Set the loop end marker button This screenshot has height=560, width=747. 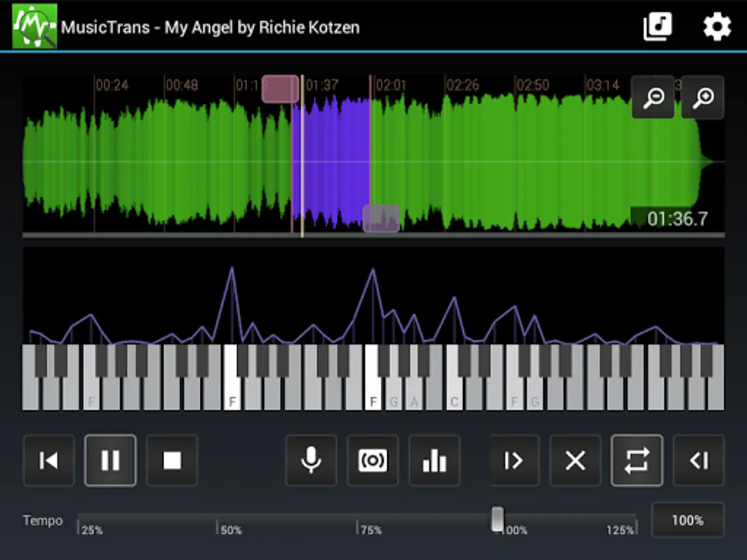click(x=698, y=460)
